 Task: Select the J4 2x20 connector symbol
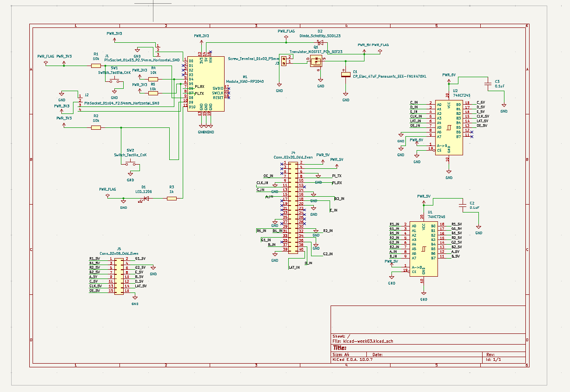293,207
